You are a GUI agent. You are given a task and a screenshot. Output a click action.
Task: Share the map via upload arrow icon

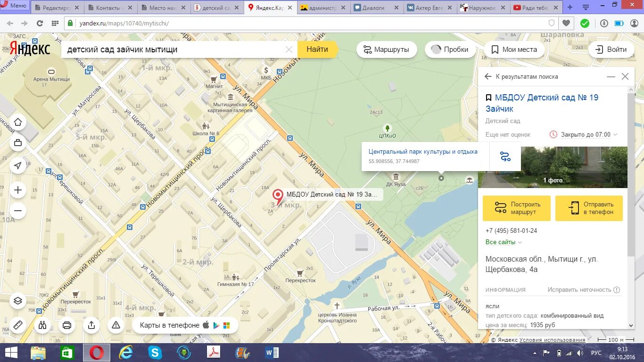(91, 325)
